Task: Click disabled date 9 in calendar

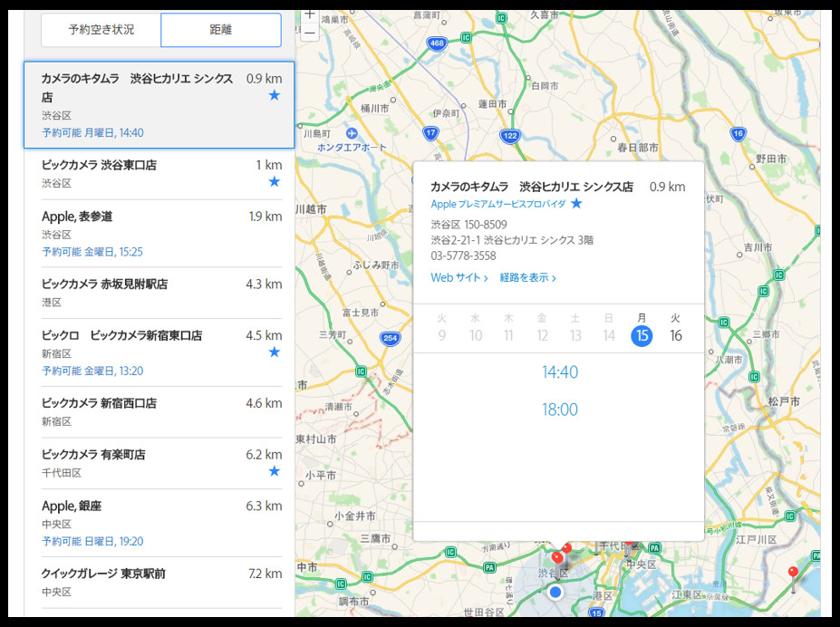Action: coord(441,336)
